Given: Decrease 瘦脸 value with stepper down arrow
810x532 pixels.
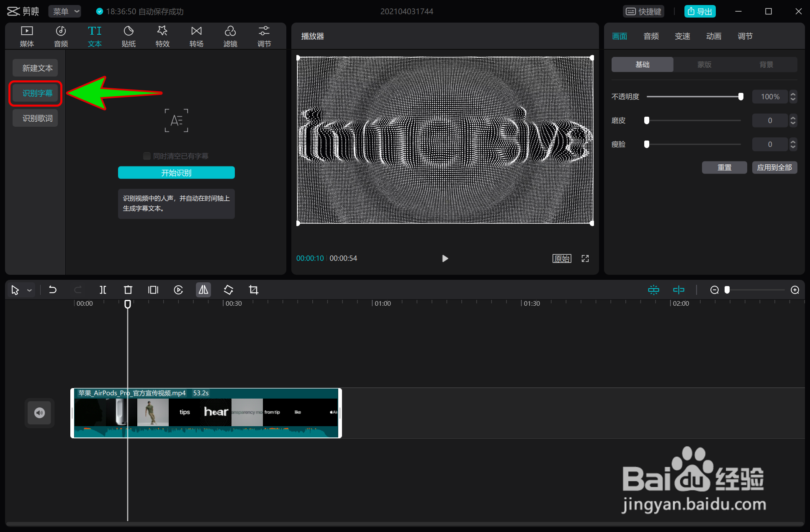Looking at the screenshot, I should point(793,148).
